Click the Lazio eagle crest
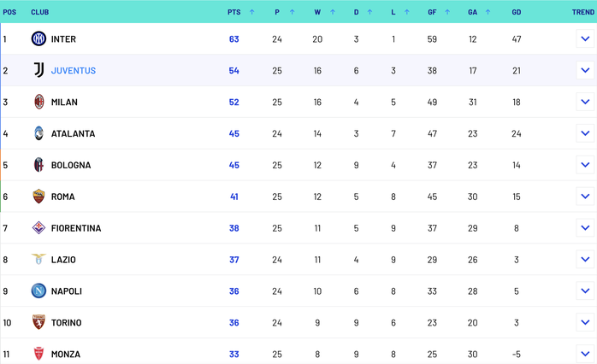597x364 pixels. point(38,260)
